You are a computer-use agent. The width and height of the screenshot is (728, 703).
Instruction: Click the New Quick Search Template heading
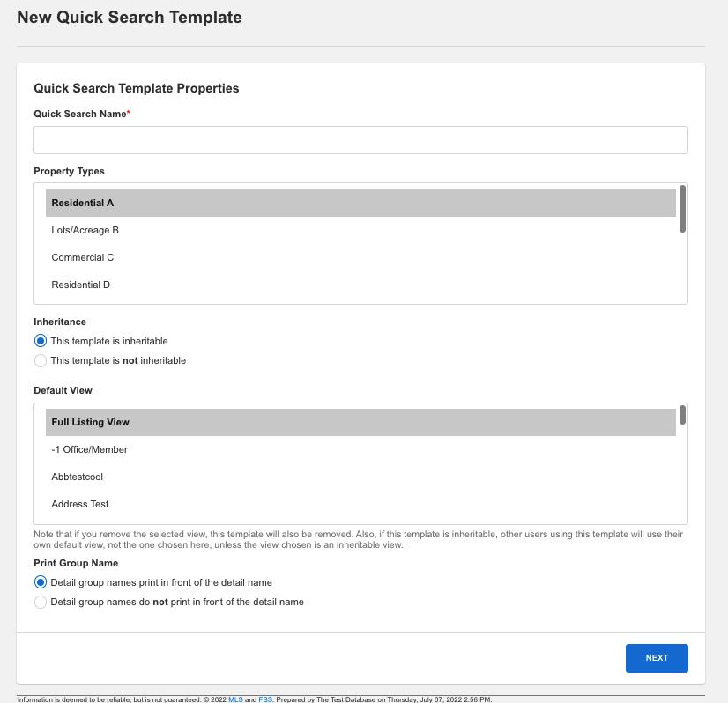click(x=129, y=18)
